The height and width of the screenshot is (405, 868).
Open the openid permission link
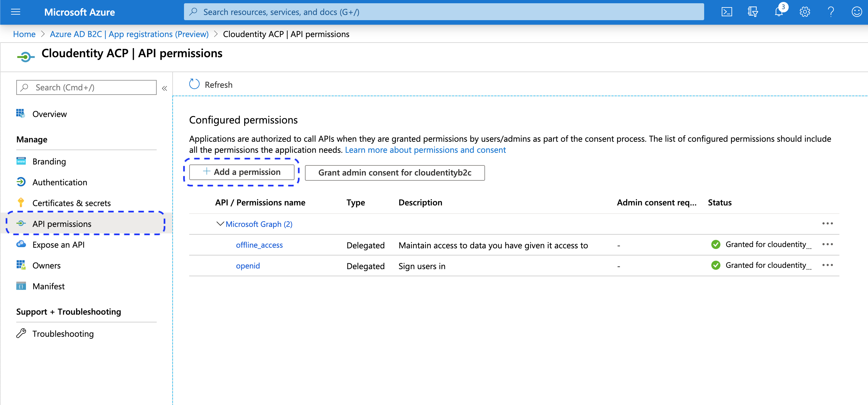(248, 266)
